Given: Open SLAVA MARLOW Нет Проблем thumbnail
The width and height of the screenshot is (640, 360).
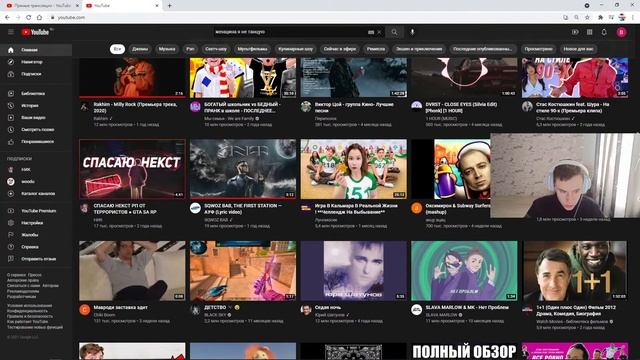Looking at the screenshot, I should click(x=464, y=271).
